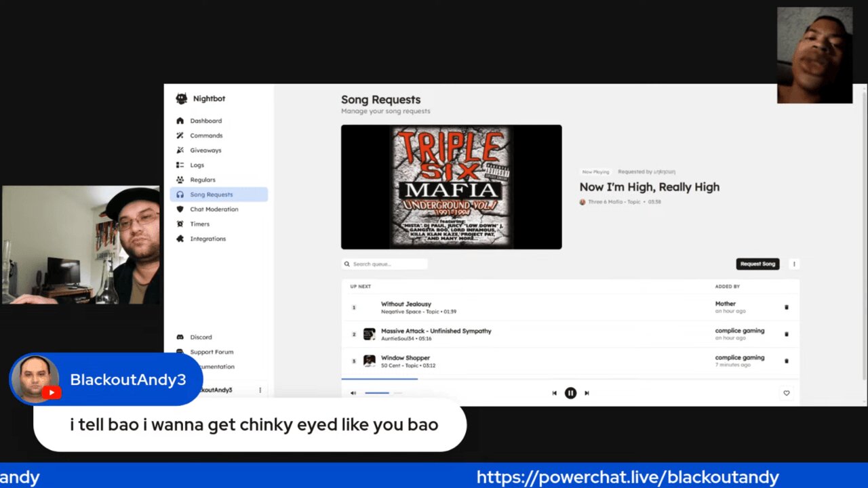The height and width of the screenshot is (488, 868).
Task: Click the UP NEXT column header
Action: 360,287
